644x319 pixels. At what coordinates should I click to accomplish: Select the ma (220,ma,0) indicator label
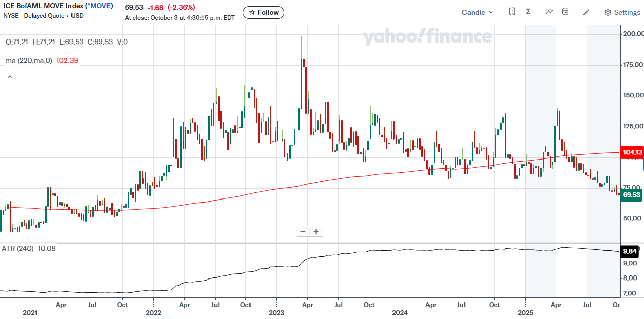click(x=29, y=60)
